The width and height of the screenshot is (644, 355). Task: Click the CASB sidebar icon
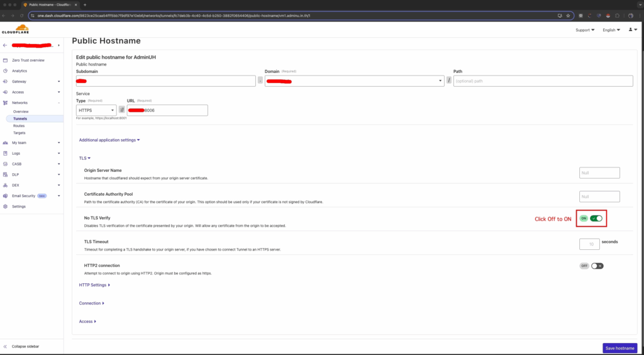click(5, 164)
